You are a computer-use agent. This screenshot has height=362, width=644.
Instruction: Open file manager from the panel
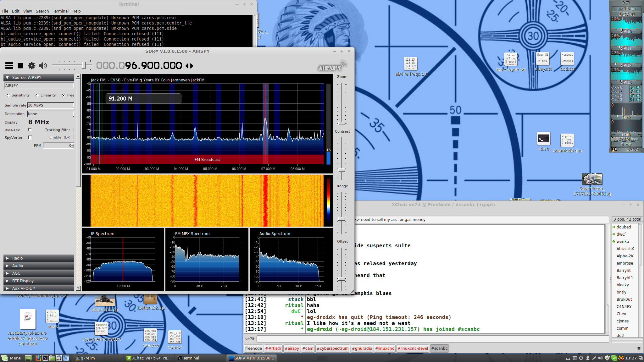click(x=52, y=358)
